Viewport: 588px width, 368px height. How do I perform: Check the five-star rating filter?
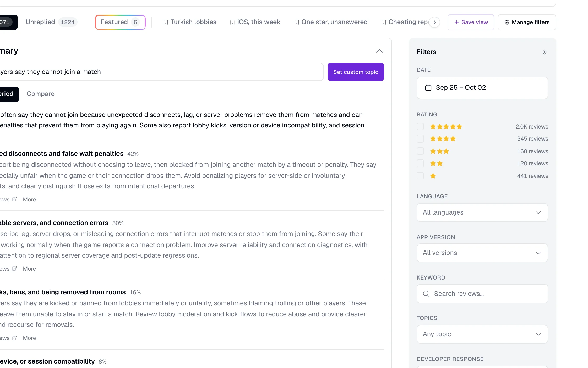[x=420, y=126]
